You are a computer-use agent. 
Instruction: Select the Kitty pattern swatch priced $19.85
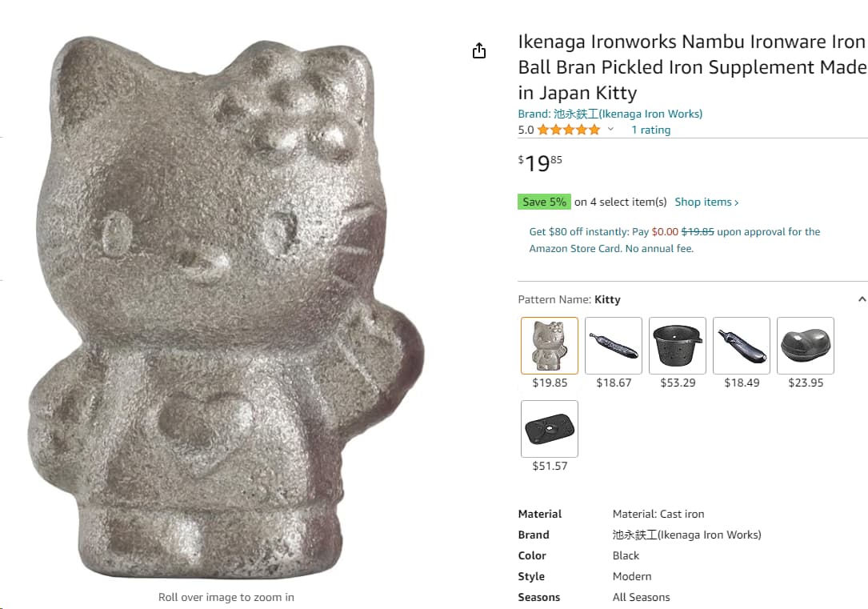pos(550,346)
